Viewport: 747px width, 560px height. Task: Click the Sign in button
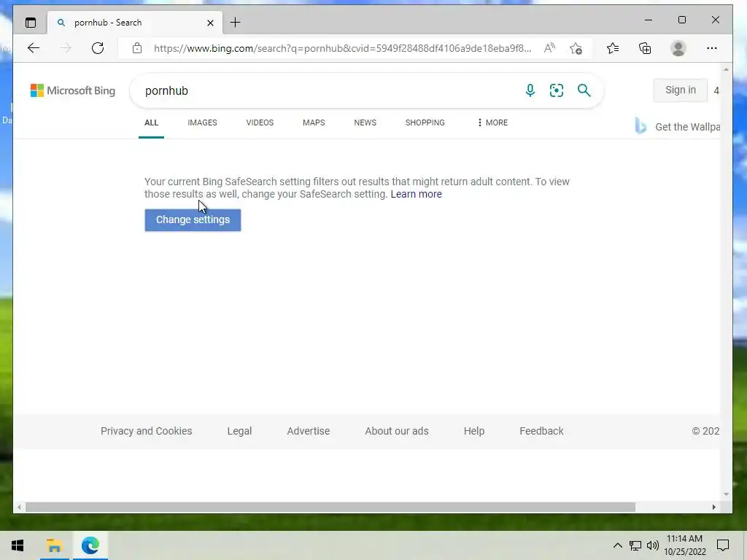point(681,90)
